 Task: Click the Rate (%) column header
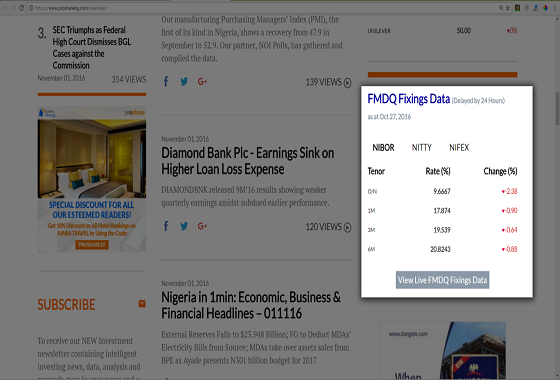pyautogui.click(x=438, y=171)
